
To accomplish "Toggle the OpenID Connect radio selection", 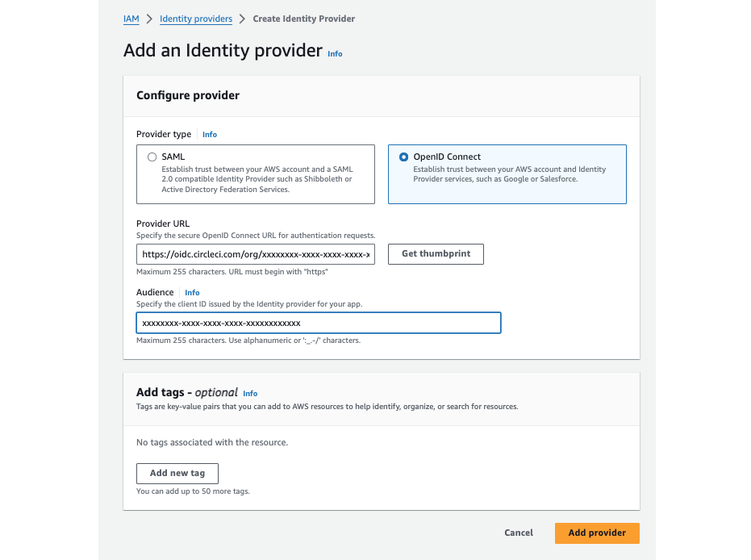I will (x=403, y=157).
